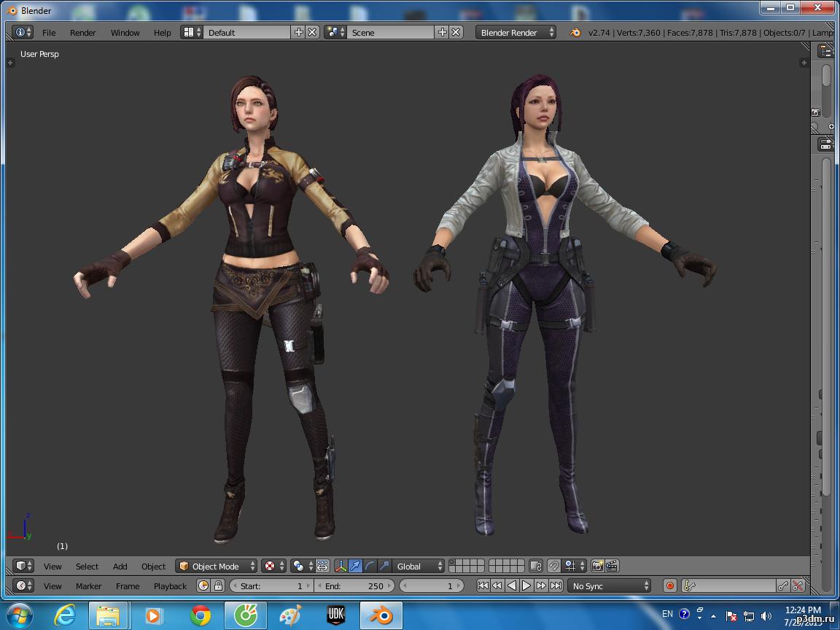The height and width of the screenshot is (630, 840).
Task: Toggle the automatic keyframe record button
Action: 669,586
